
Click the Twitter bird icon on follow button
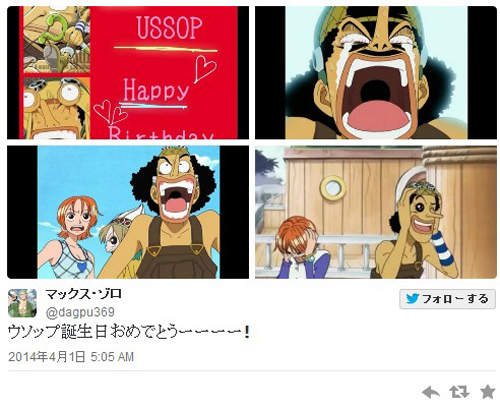(x=412, y=298)
